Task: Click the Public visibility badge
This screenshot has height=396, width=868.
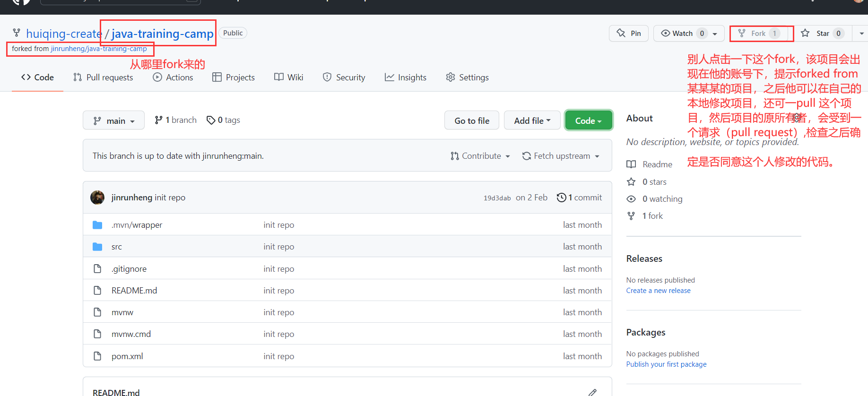Action: (233, 33)
